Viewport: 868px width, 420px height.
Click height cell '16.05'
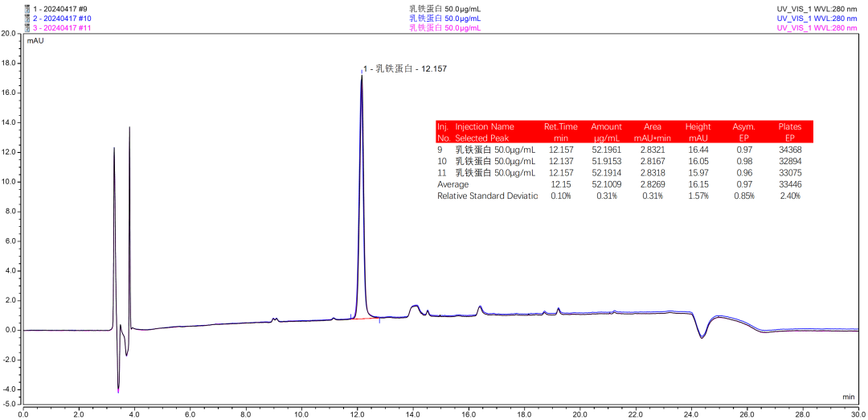(698, 161)
